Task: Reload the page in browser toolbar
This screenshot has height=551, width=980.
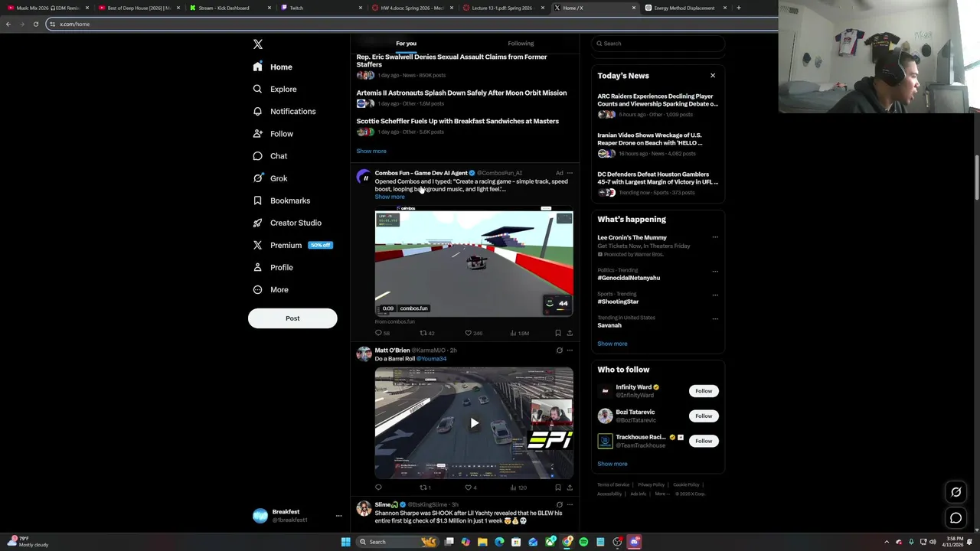Action: click(35, 24)
